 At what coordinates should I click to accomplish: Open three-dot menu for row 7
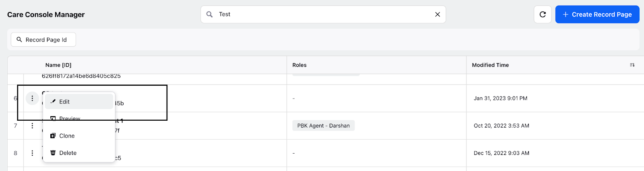pos(32,126)
